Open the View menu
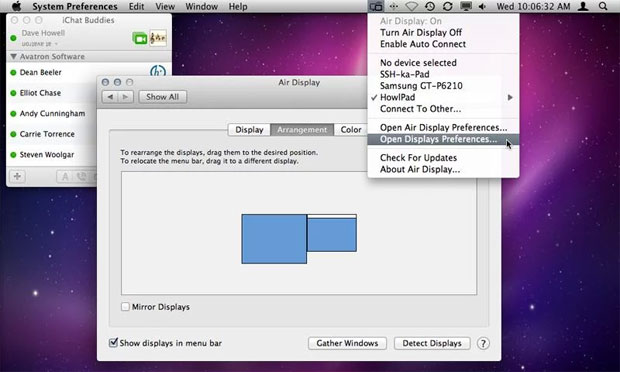Screen dimensions: 620x372 click(x=165, y=6)
